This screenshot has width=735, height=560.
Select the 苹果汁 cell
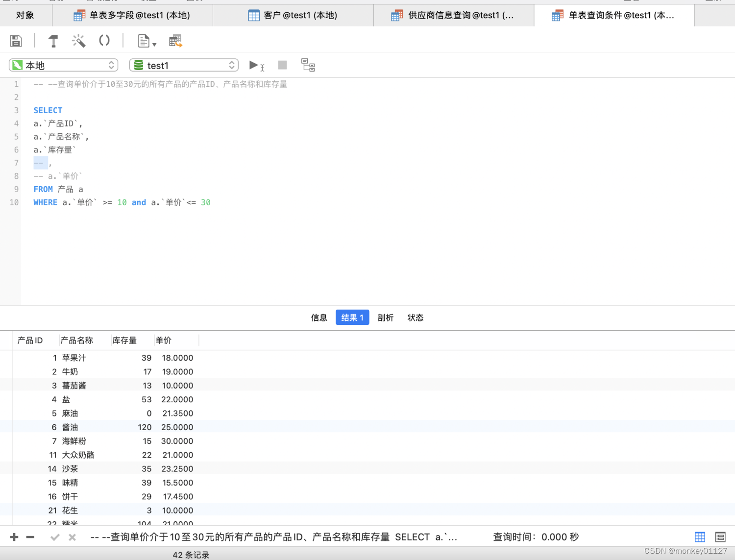84,358
